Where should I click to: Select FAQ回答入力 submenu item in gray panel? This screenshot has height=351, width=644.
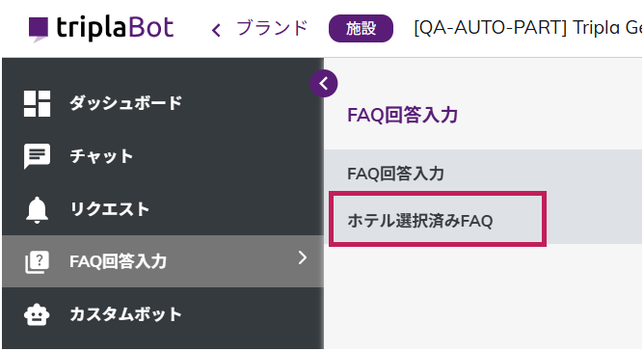(x=483, y=173)
